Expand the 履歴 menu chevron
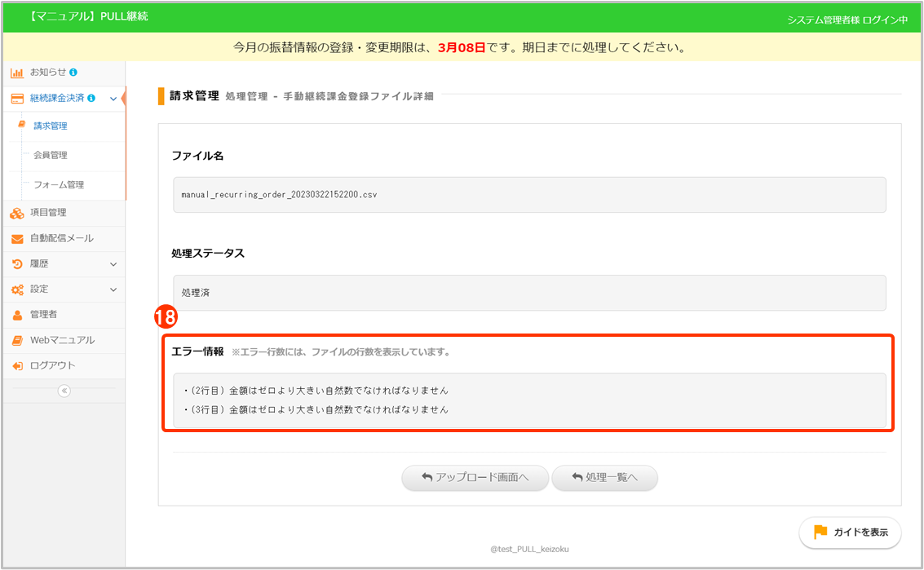This screenshot has height=570, width=924. coord(113,264)
